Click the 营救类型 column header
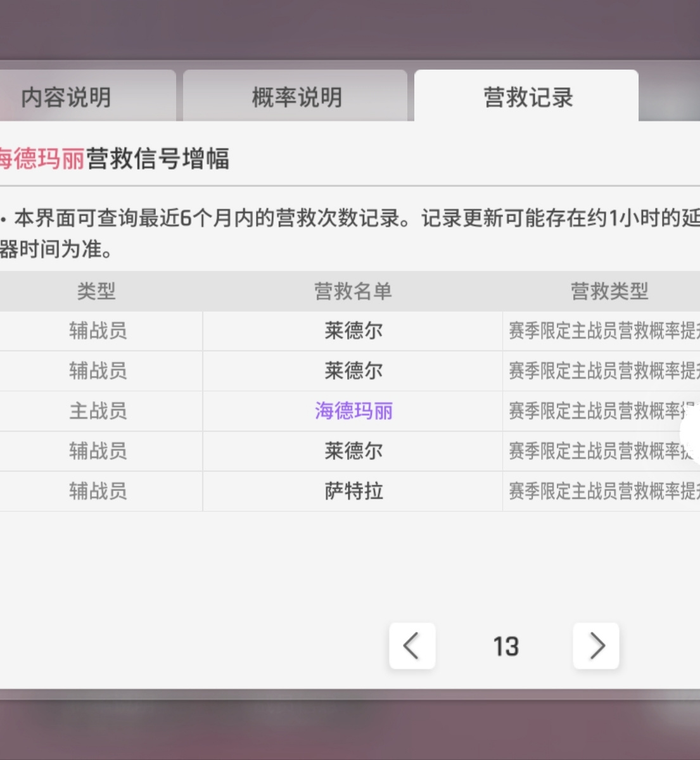This screenshot has width=700, height=760. (609, 291)
